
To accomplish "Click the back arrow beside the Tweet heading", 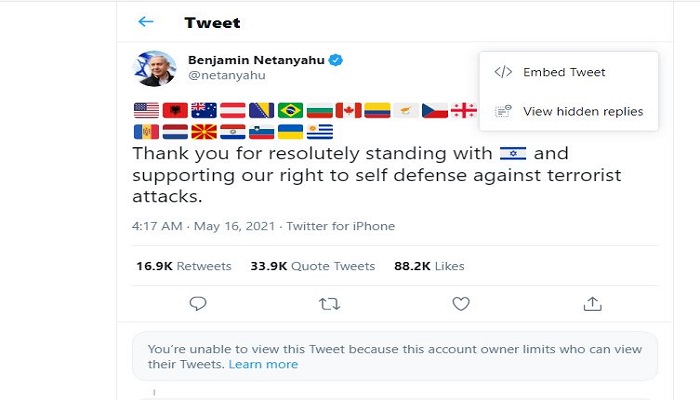I will pyautogui.click(x=146, y=21).
